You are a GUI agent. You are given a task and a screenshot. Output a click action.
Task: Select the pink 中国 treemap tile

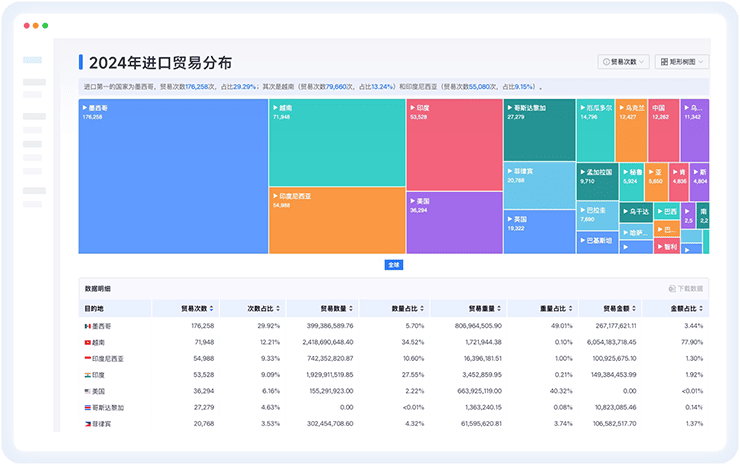pyautogui.click(x=661, y=126)
